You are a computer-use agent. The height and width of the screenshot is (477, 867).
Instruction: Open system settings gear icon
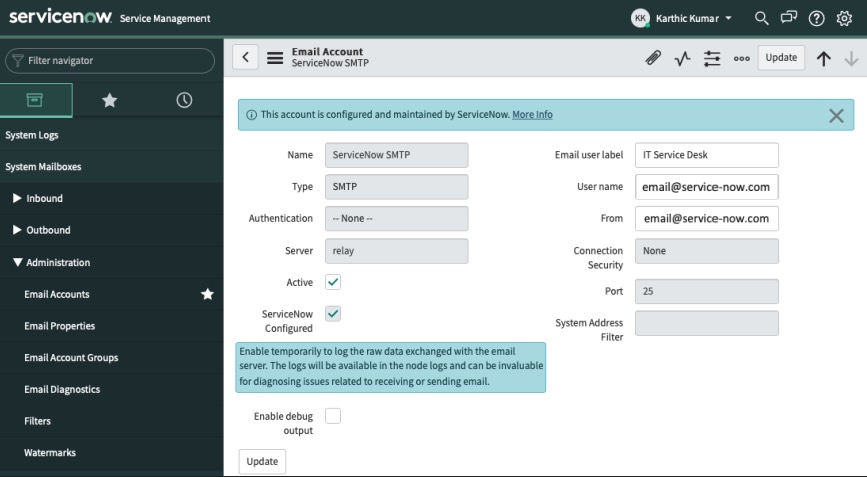pyautogui.click(x=844, y=18)
